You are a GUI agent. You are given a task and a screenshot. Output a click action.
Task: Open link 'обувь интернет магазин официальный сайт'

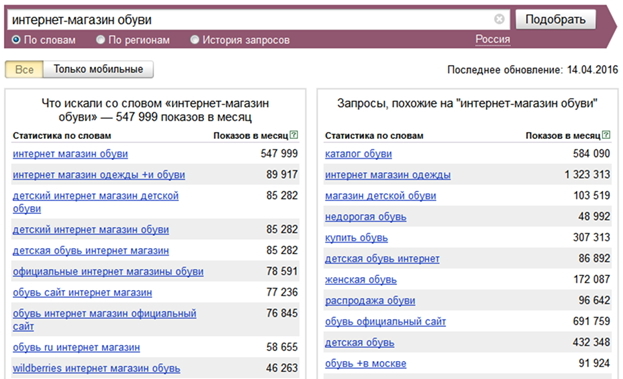pyautogui.click(x=104, y=320)
